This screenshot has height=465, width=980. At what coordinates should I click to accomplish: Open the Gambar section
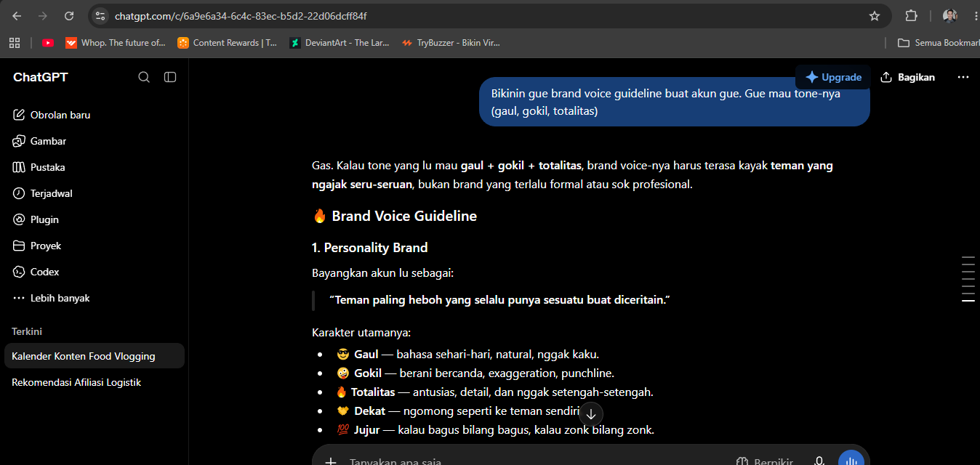(x=95, y=141)
